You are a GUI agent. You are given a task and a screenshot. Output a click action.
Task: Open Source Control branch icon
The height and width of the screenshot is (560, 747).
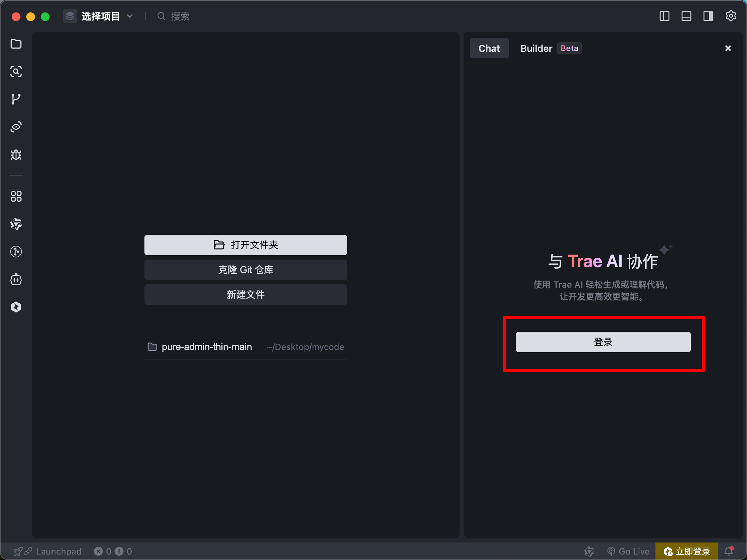(x=16, y=99)
